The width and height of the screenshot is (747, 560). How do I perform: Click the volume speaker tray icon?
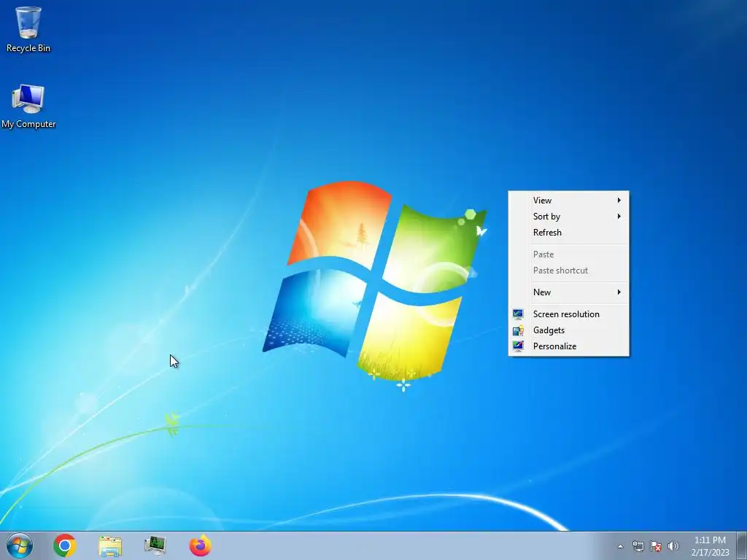pos(673,546)
